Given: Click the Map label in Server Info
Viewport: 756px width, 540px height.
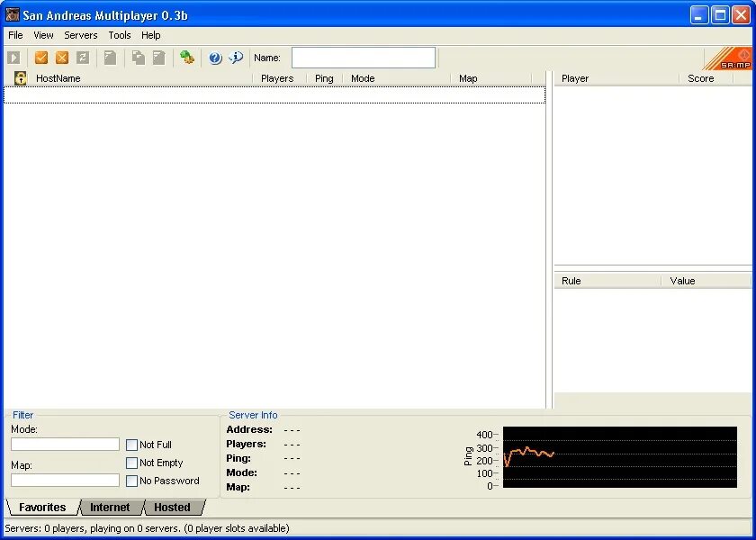Looking at the screenshot, I should tap(238, 487).
